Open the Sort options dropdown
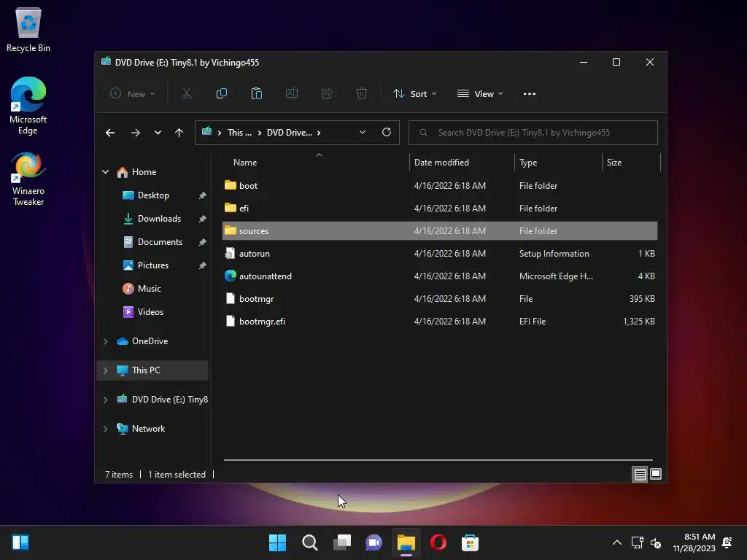Viewport: 747px width, 560px height. click(414, 94)
